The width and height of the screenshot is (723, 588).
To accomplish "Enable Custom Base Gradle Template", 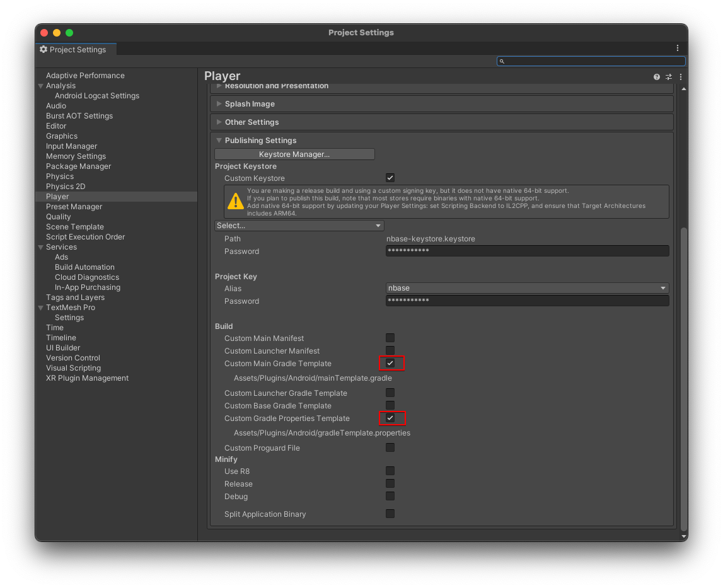I will tap(390, 405).
